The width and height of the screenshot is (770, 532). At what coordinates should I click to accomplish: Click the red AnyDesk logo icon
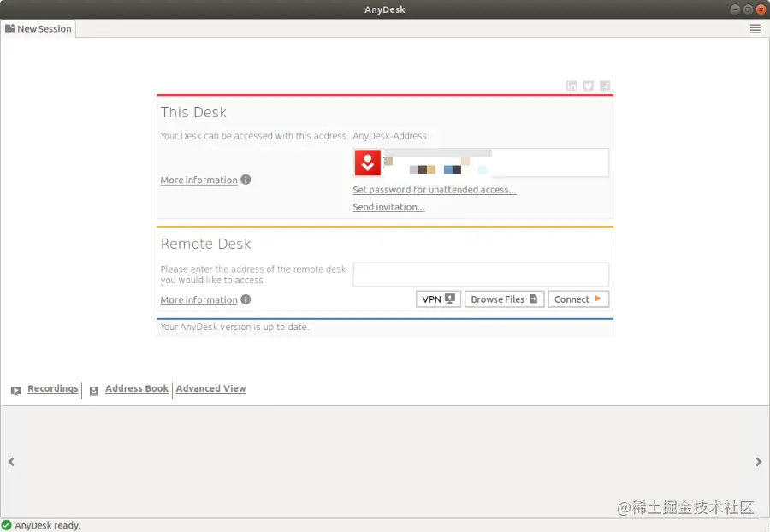tap(368, 163)
